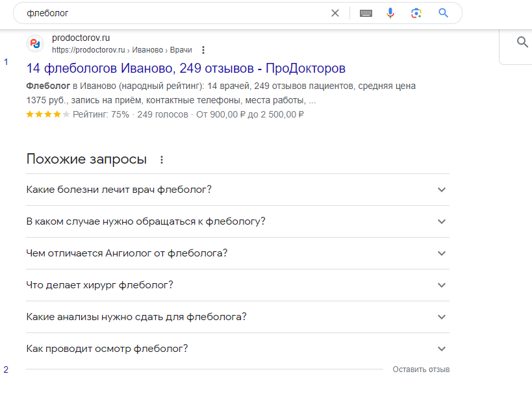Click the blue magnifier search button
This screenshot has height=400, width=532.
tap(444, 13)
